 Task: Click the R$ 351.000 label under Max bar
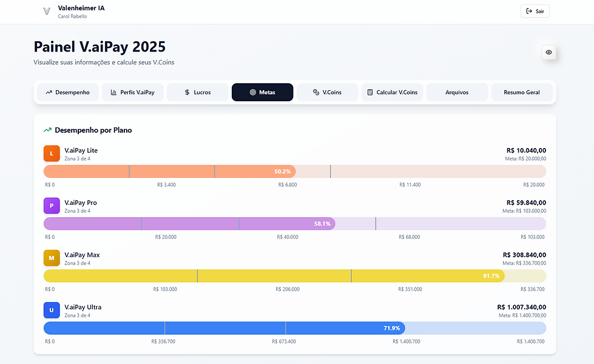click(x=410, y=289)
